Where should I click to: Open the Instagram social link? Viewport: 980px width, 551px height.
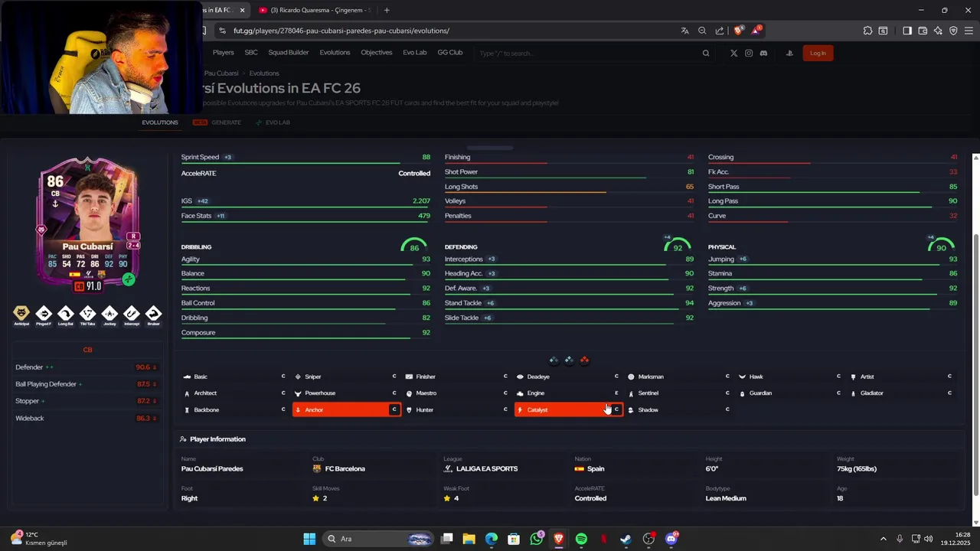[749, 53]
